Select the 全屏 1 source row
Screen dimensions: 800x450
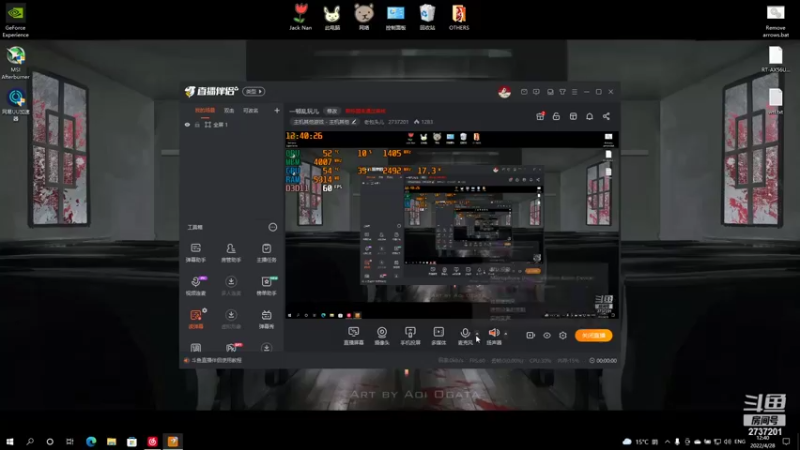coord(232,124)
